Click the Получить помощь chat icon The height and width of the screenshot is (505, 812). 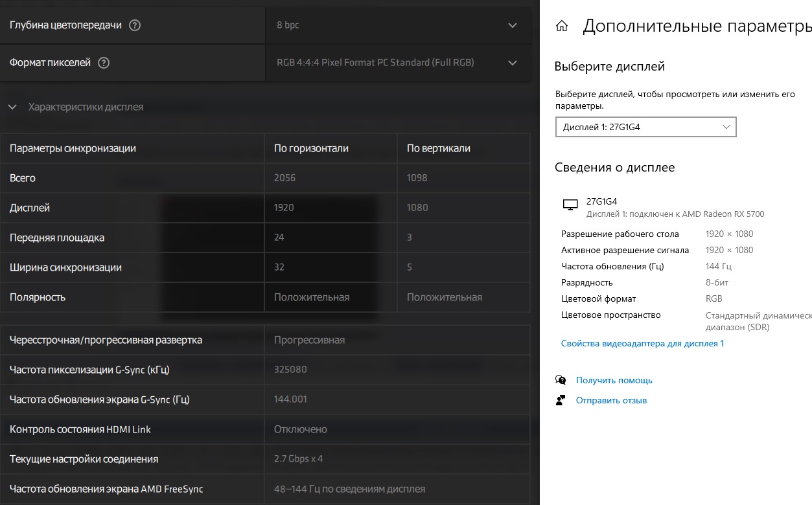(x=561, y=380)
